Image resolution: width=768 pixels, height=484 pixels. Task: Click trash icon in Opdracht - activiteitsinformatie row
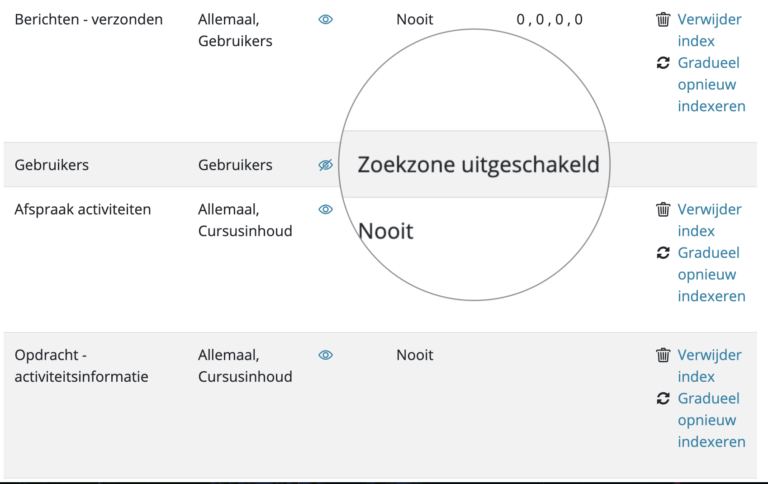[x=663, y=355]
